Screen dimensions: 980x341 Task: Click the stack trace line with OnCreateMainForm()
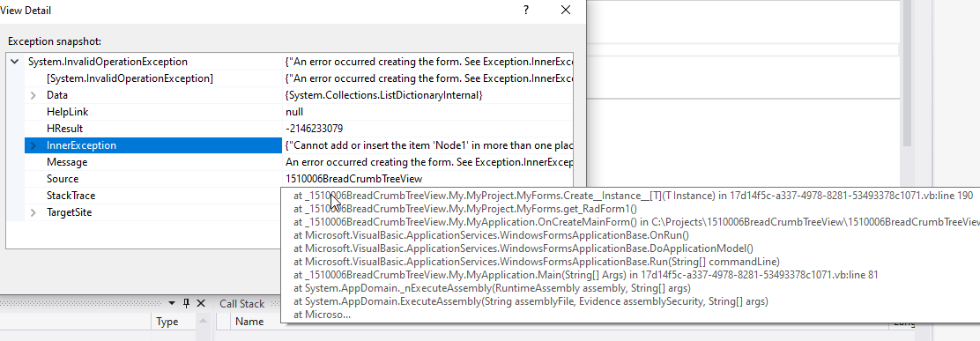pos(636,222)
